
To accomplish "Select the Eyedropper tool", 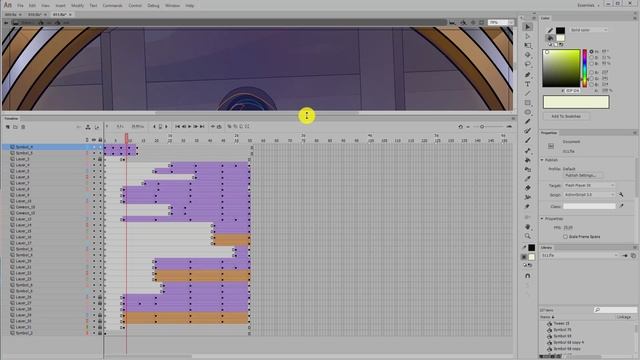I will click(x=527, y=178).
